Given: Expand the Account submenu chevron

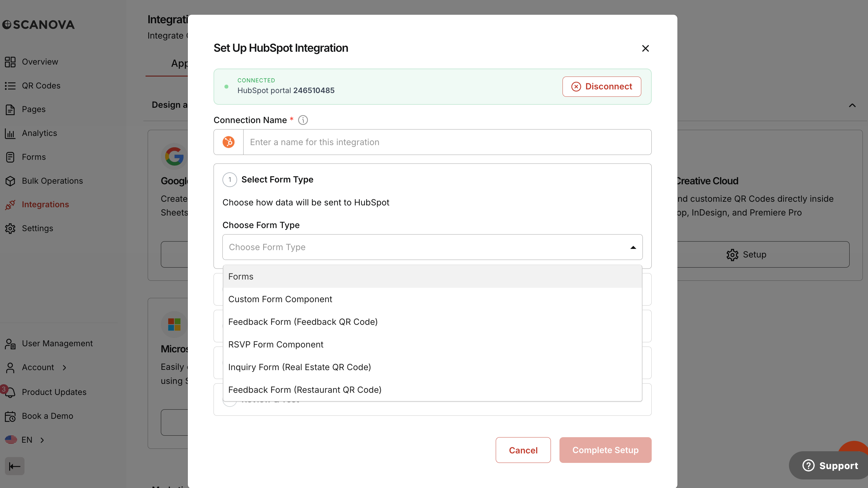Looking at the screenshot, I should (64, 368).
